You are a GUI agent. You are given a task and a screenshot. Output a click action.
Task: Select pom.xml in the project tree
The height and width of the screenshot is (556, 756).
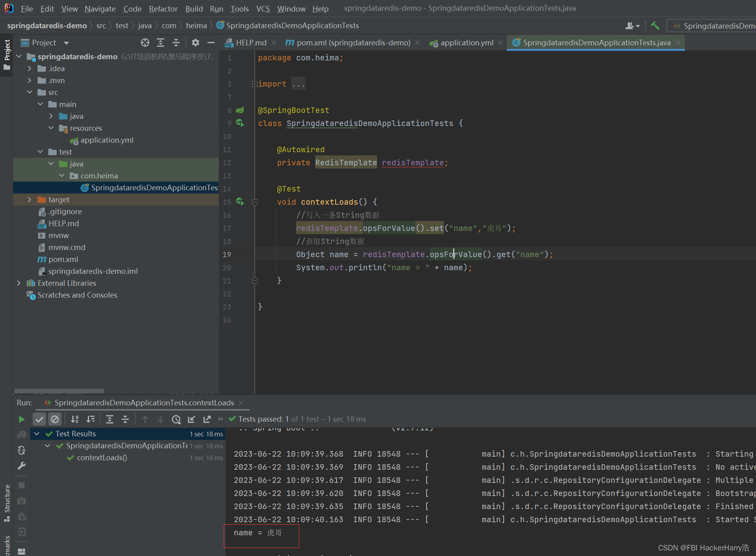[63, 259]
